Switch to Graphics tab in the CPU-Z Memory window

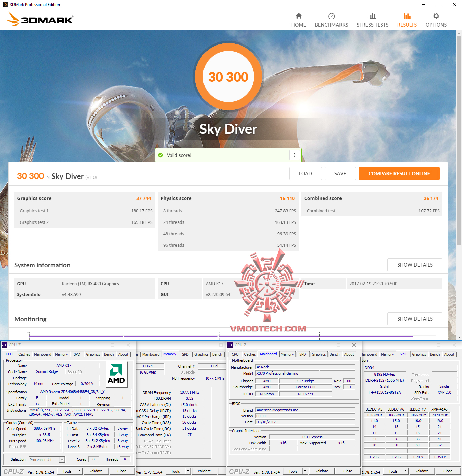point(201,354)
